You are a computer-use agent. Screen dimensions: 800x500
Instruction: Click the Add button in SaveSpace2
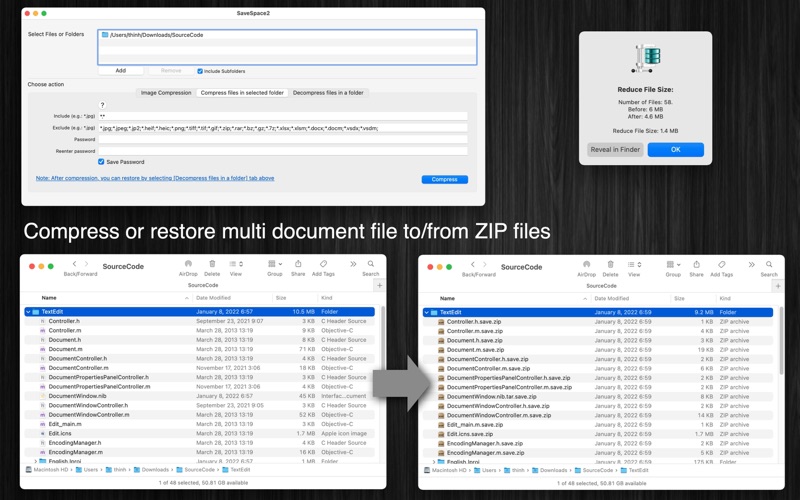(120, 71)
